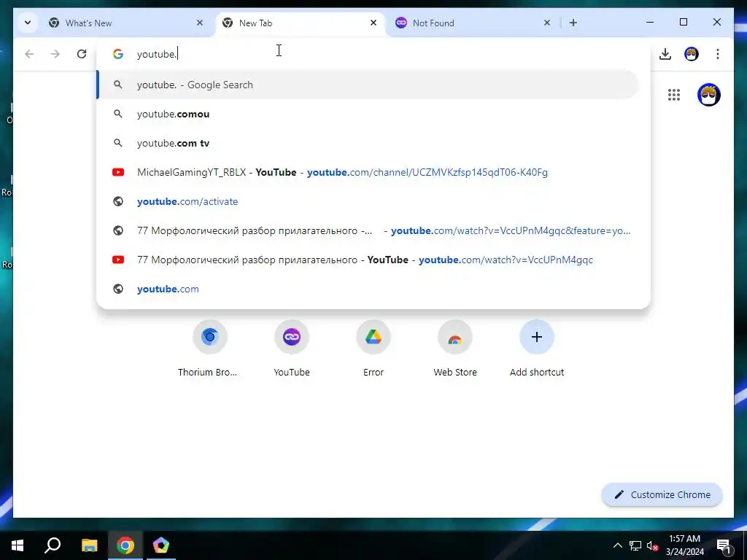Click the Google G icon in address bar

(x=118, y=54)
